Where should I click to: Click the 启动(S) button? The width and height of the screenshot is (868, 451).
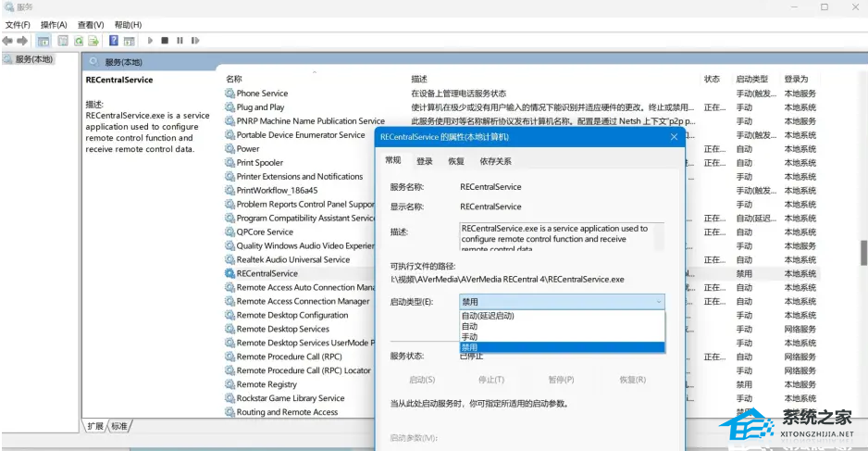(422, 380)
